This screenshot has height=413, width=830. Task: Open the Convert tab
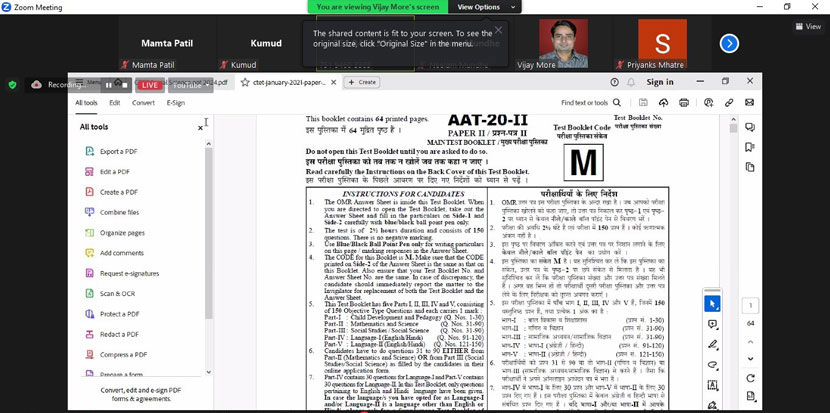coord(143,103)
